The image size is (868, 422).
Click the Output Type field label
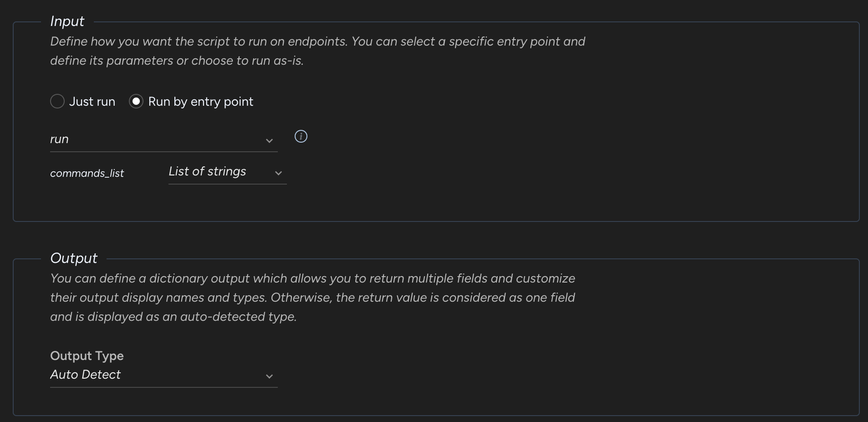tap(87, 356)
